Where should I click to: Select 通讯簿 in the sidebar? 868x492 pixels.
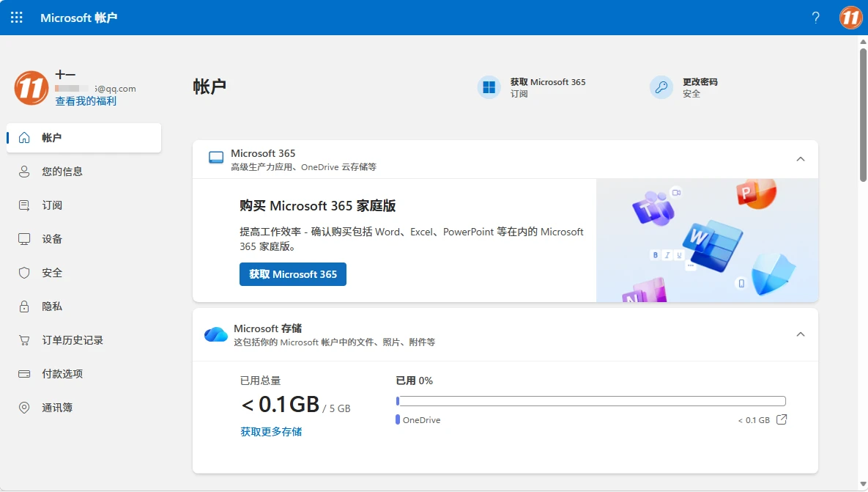tap(84, 408)
